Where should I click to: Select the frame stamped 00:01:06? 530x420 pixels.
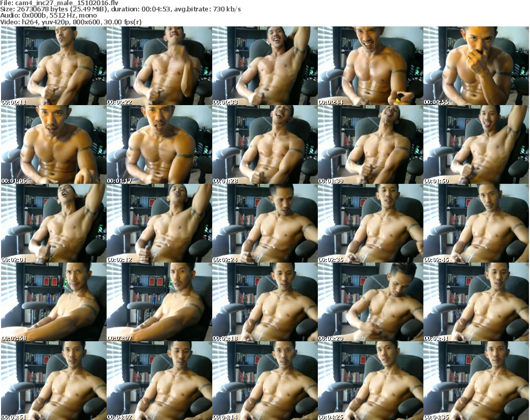point(53,144)
